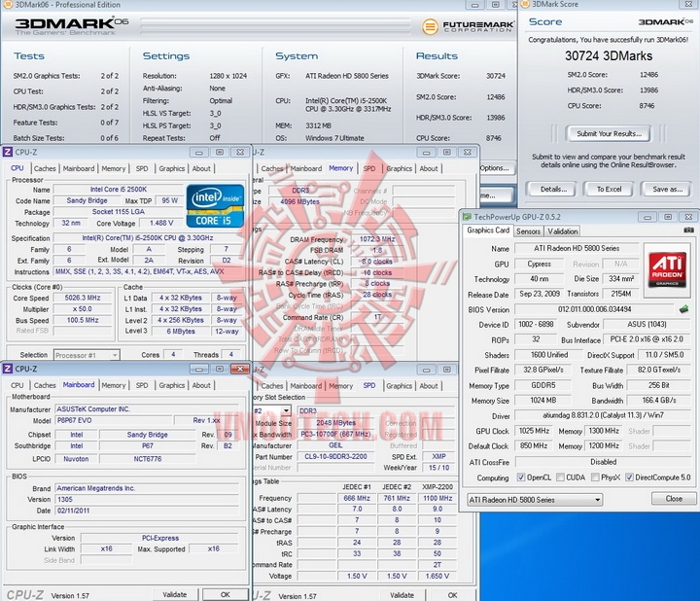Screen dimensions: 700x601
Task: Maximize the GPU-Z window
Action: (668, 217)
